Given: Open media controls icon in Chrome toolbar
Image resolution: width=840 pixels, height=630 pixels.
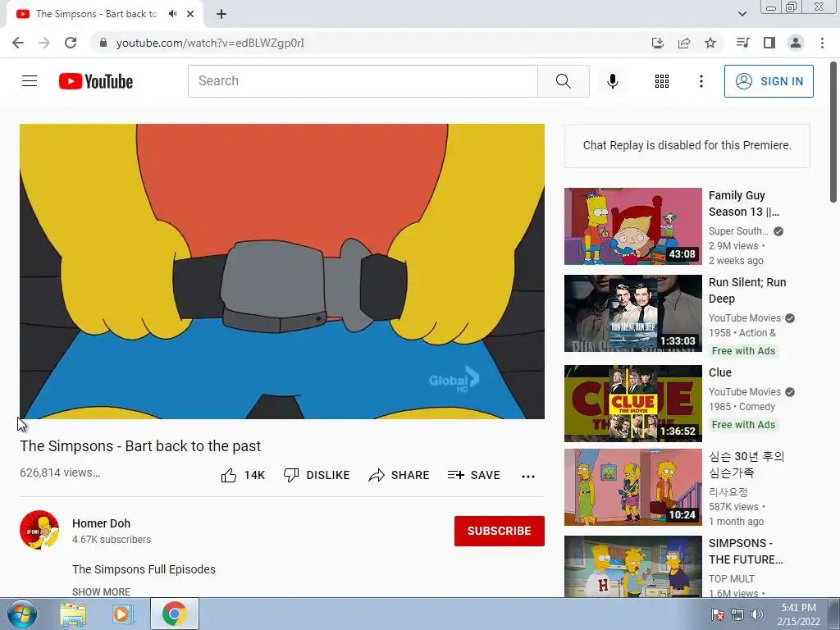Looking at the screenshot, I should pyautogui.click(x=742, y=43).
